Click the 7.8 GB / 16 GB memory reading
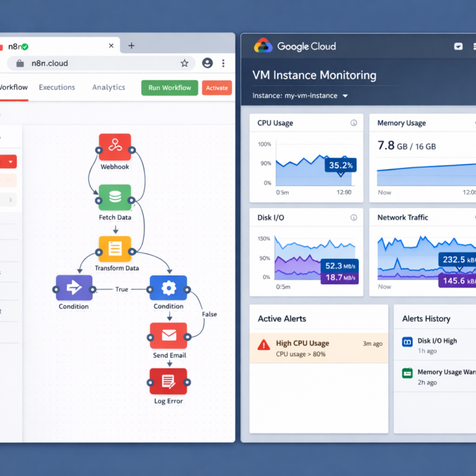The width and height of the screenshot is (476, 476). click(x=407, y=146)
